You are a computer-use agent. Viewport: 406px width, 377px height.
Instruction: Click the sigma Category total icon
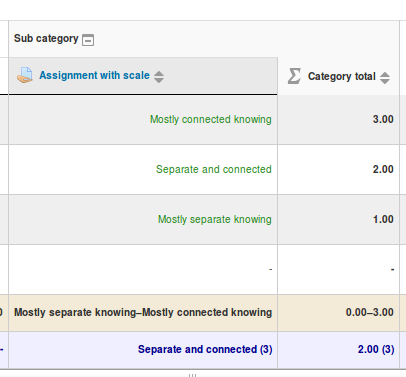(x=294, y=76)
